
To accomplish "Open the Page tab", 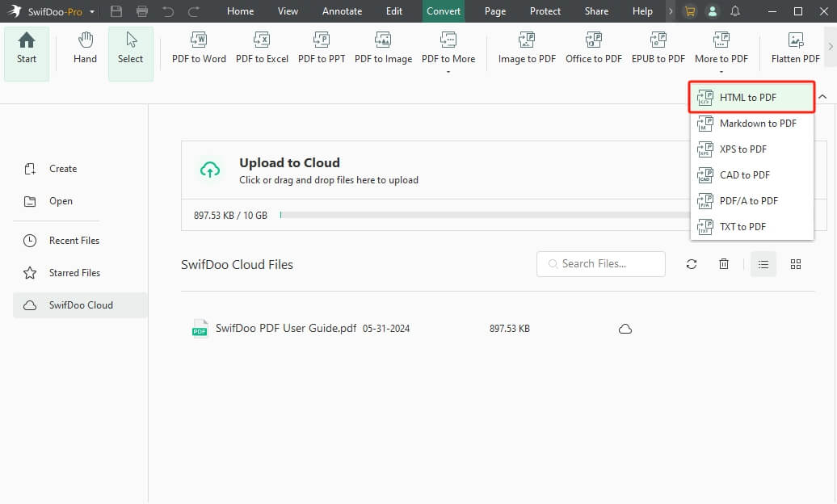I will (x=494, y=11).
